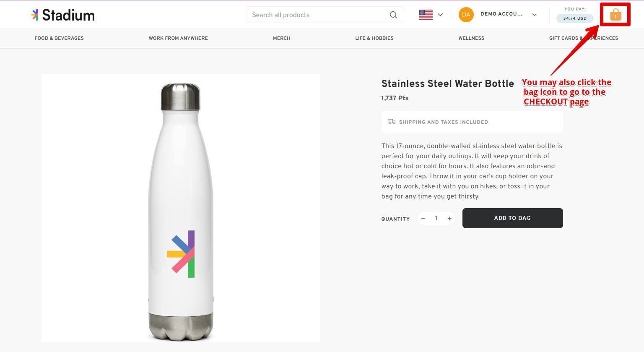Click the 34.74 USD balance pill
The height and width of the screenshot is (352, 644).
point(575,18)
